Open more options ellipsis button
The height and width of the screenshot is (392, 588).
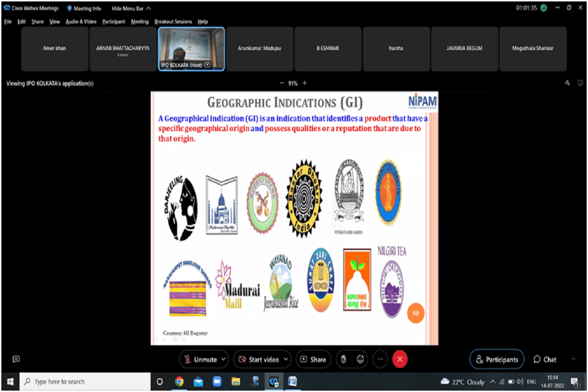pyautogui.click(x=380, y=359)
